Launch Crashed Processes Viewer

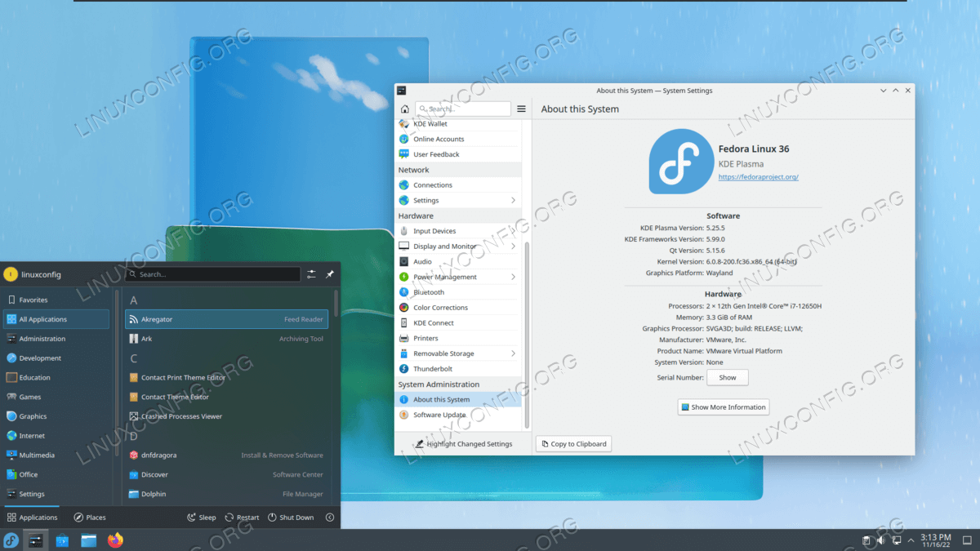226,416
